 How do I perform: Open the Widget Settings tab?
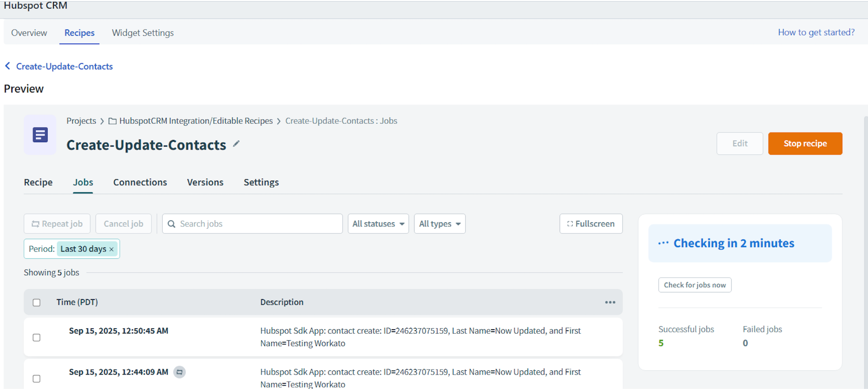(143, 33)
